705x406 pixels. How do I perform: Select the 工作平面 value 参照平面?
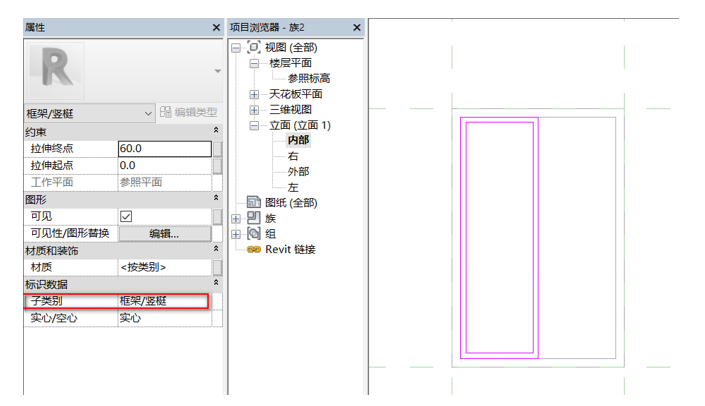165,182
